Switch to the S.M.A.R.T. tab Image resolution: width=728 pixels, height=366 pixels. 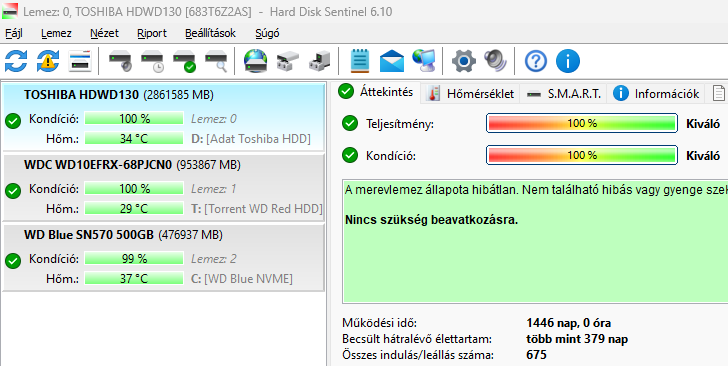pyautogui.click(x=564, y=94)
